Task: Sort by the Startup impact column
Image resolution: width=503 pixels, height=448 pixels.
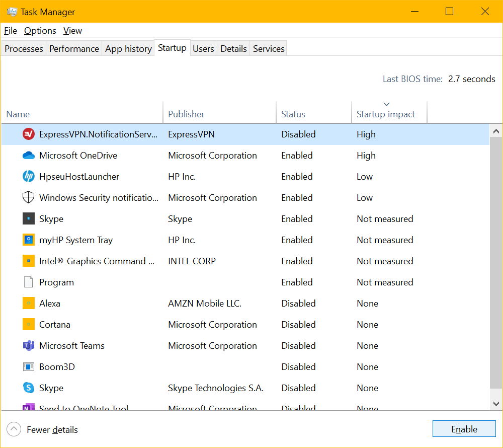Action: click(x=386, y=114)
